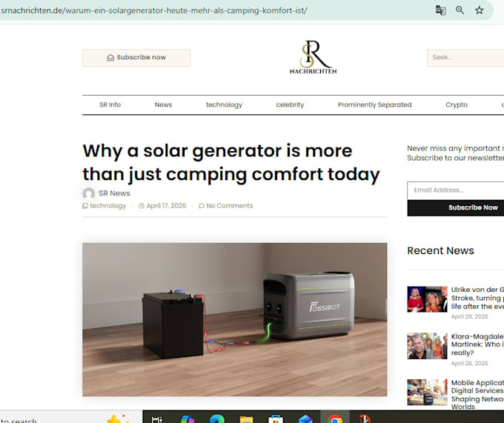Open Task View from the taskbar
The height and width of the screenshot is (423, 504).
click(157, 419)
